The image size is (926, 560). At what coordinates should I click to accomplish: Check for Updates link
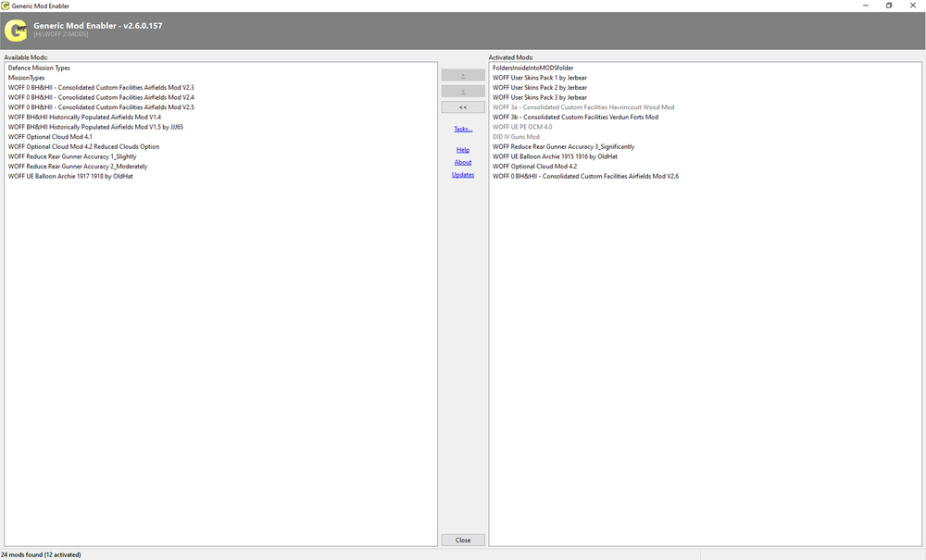point(463,175)
